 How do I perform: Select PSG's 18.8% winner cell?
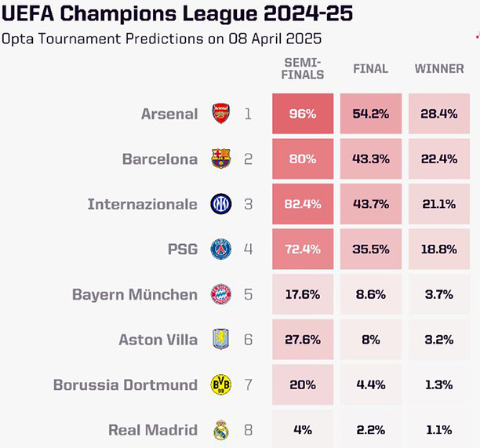click(x=438, y=249)
